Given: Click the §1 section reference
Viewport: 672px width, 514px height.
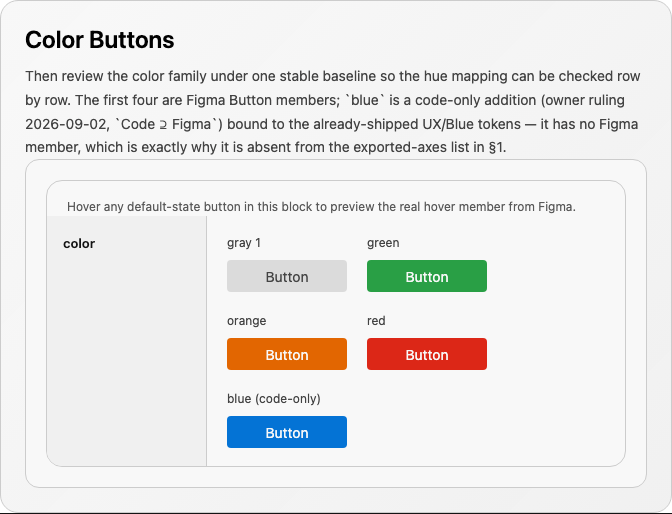Looking at the screenshot, I should point(497,147).
